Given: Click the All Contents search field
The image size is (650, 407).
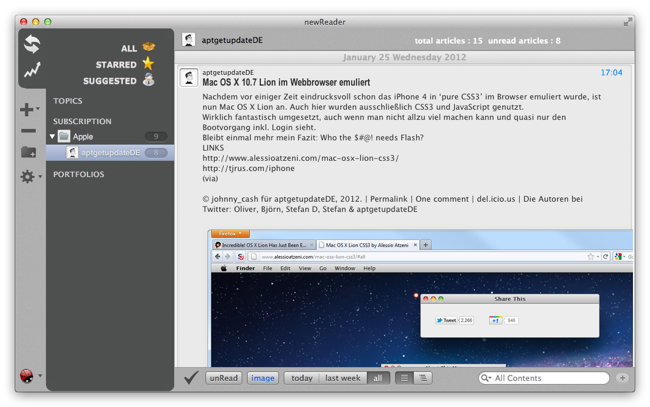Looking at the screenshot, I should click(x=544, y=378).
